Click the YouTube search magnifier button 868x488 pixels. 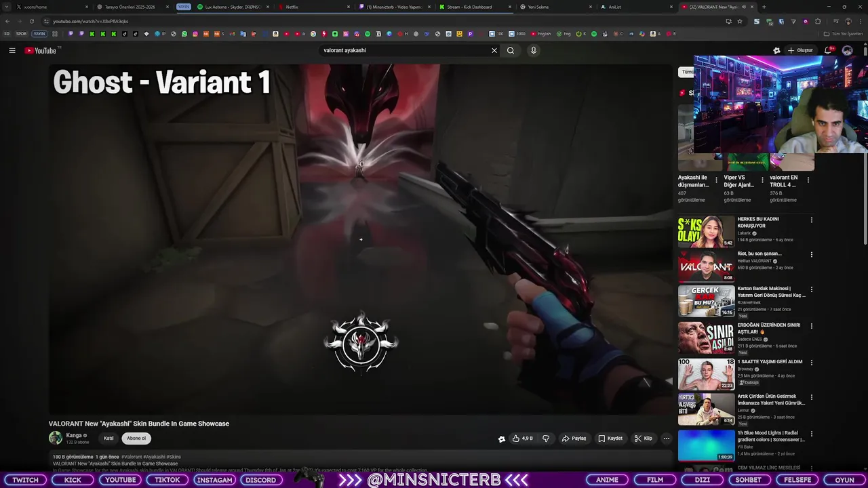[511, 50]
